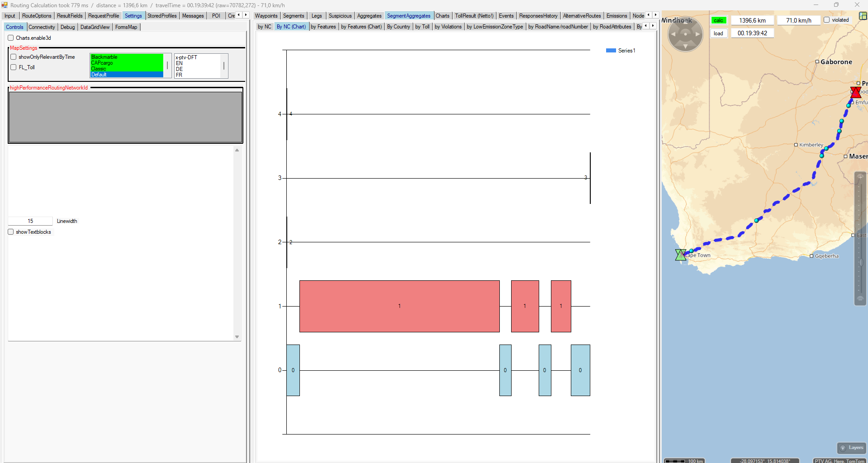Enable the Charts.enable3d checkbox
This screenshot has height=463, width=868.
tap(11, 38)
